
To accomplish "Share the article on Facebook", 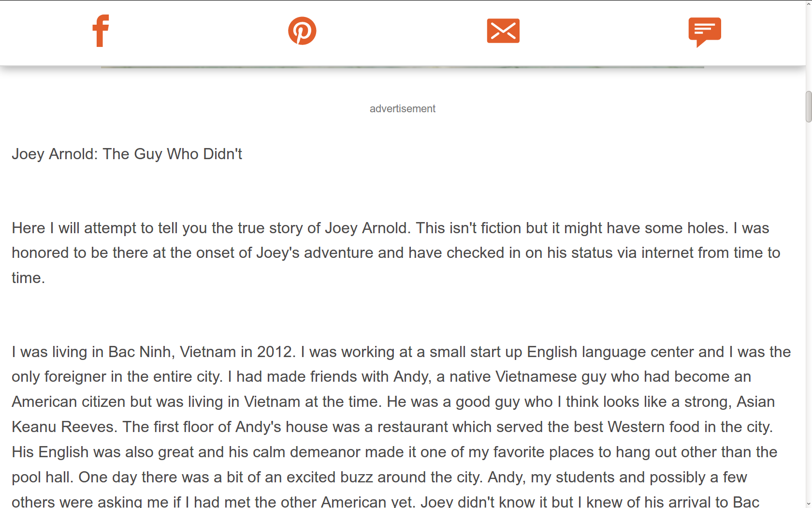I will point(101,30).
